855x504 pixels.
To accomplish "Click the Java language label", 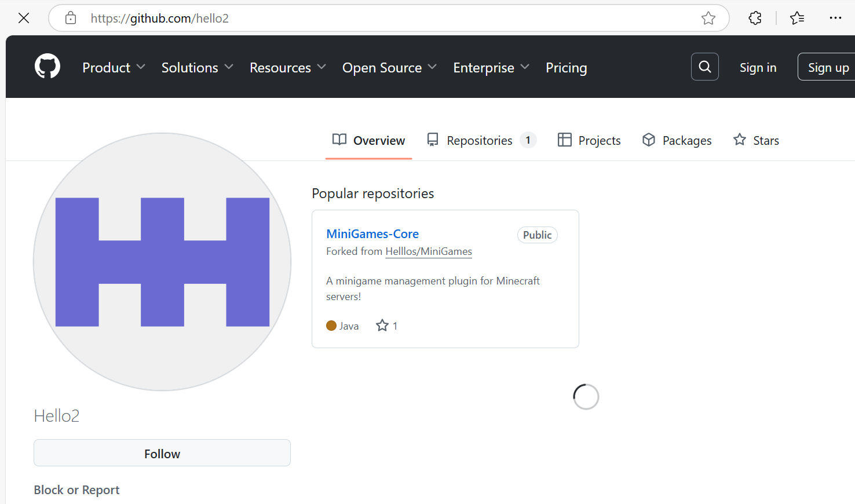I will [349, 326].
